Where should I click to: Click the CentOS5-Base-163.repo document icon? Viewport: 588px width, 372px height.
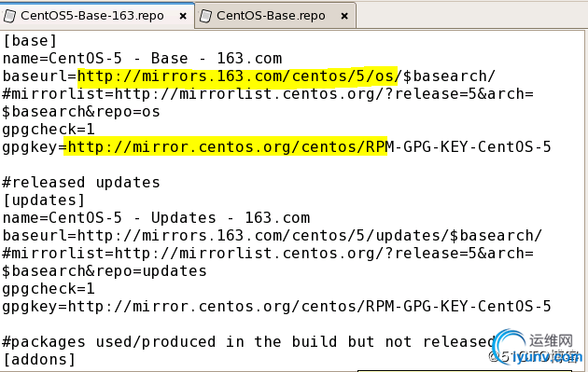click(x=9, y=16)
